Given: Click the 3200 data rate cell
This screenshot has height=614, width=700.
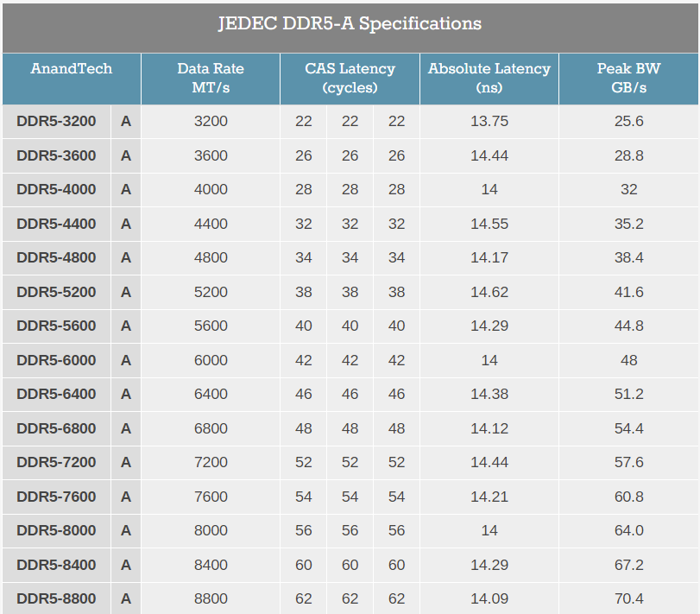Looking at the screenshot, I should (x=211, y=122).
